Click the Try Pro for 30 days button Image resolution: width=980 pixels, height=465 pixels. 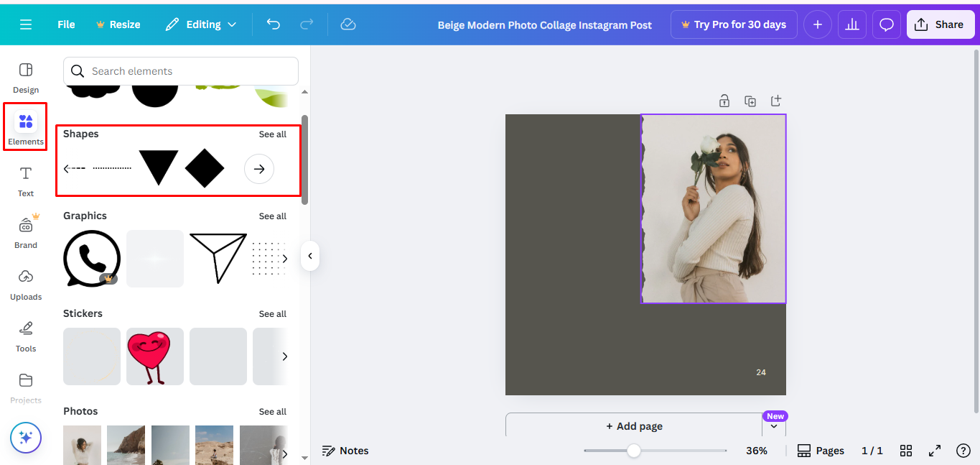point(734,24)
